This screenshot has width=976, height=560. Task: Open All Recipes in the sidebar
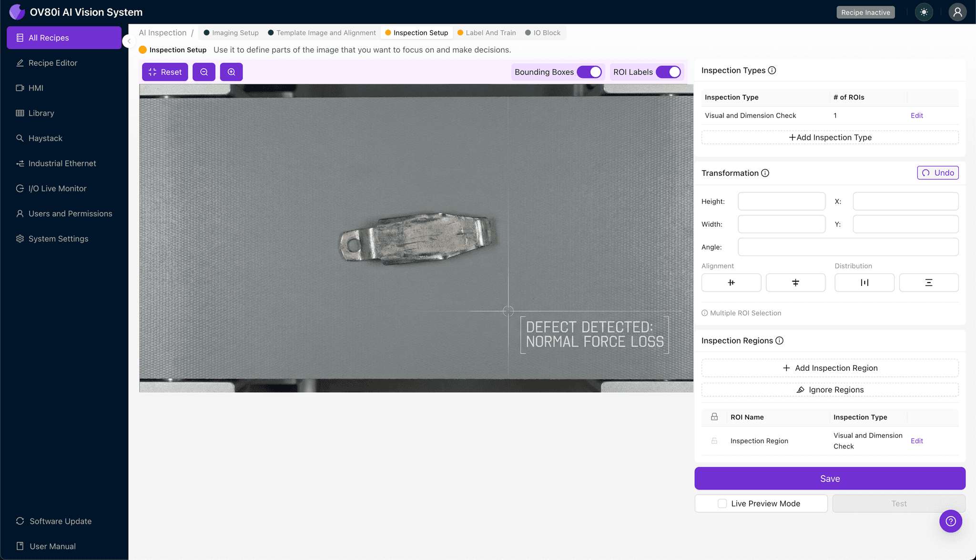64,38
